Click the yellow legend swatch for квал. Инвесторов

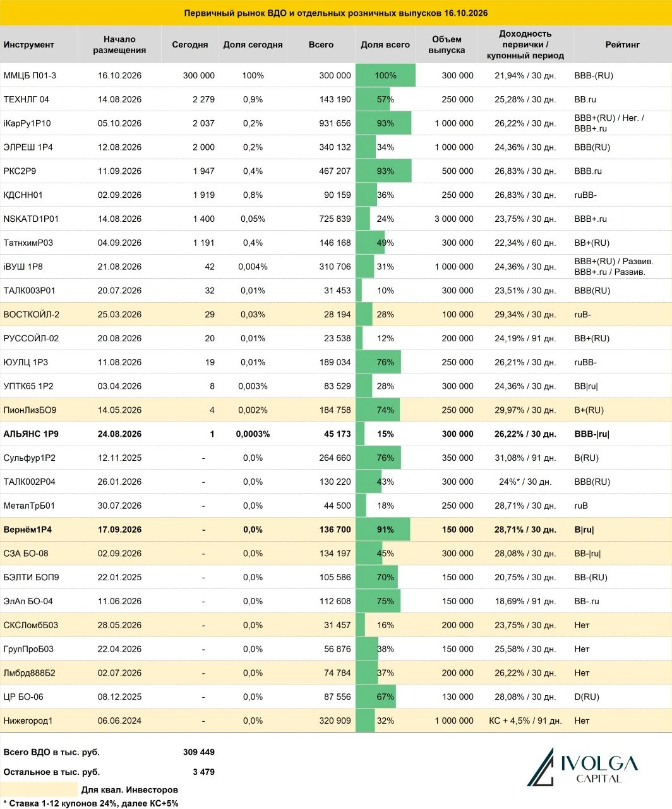pos(40,789)
